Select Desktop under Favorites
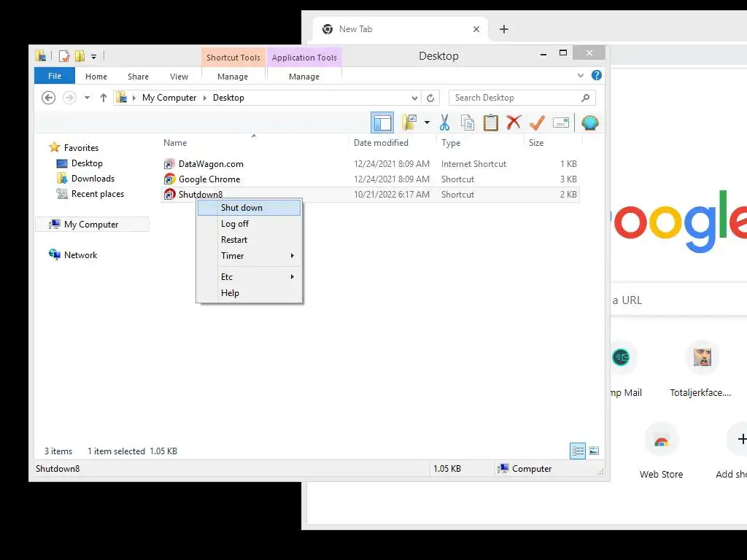This screenshot has width=747, height=560. pos(80,163)
